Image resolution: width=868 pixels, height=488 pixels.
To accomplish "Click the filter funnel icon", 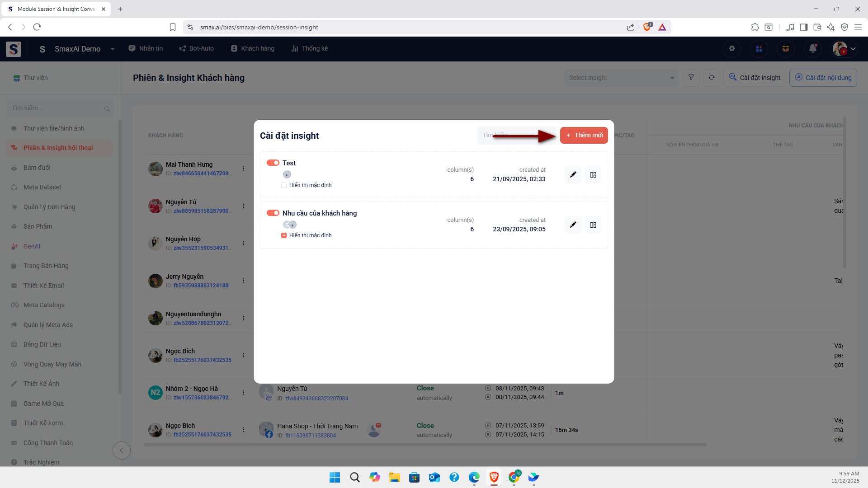I will (691, 78).
